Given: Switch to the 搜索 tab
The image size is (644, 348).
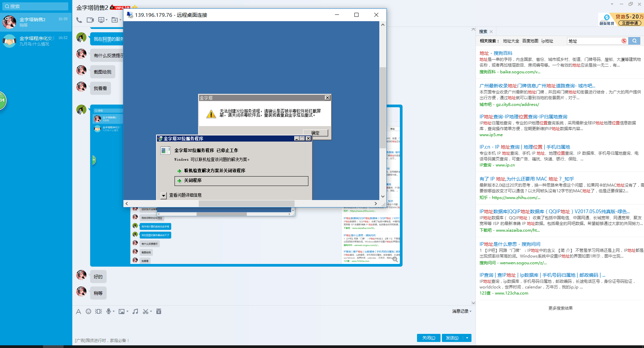Looking at the screenshot, I should [483, 32].
